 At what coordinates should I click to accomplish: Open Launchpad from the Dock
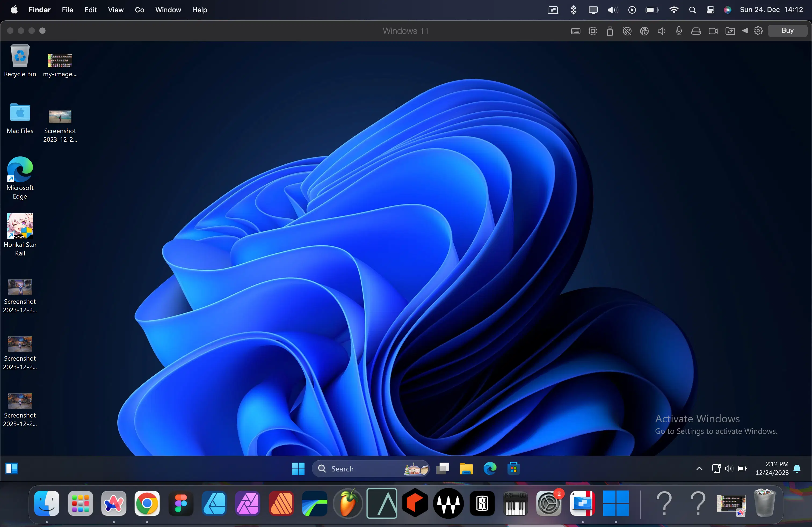81,503
